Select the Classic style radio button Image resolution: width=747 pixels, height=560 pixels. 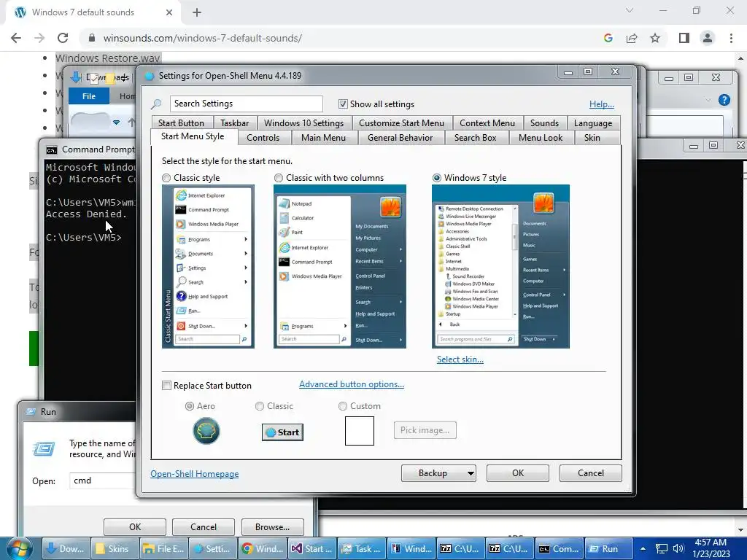(x=166, y=178)
